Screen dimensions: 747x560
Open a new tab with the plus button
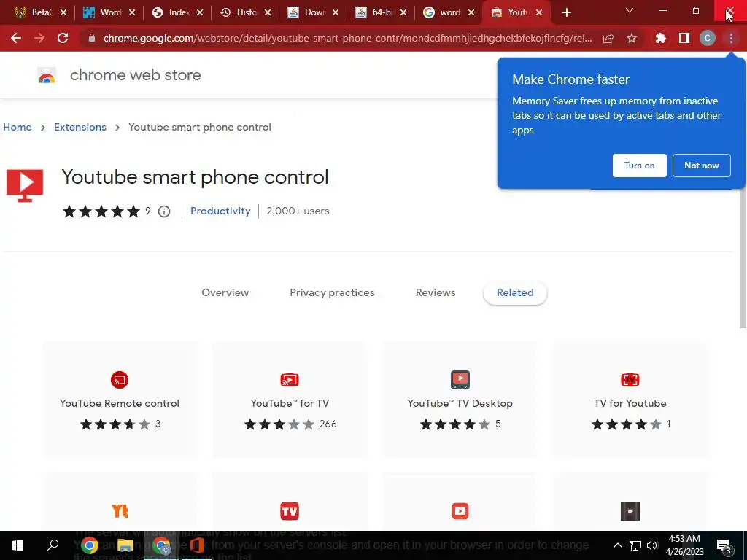click(x=566, y=12)
